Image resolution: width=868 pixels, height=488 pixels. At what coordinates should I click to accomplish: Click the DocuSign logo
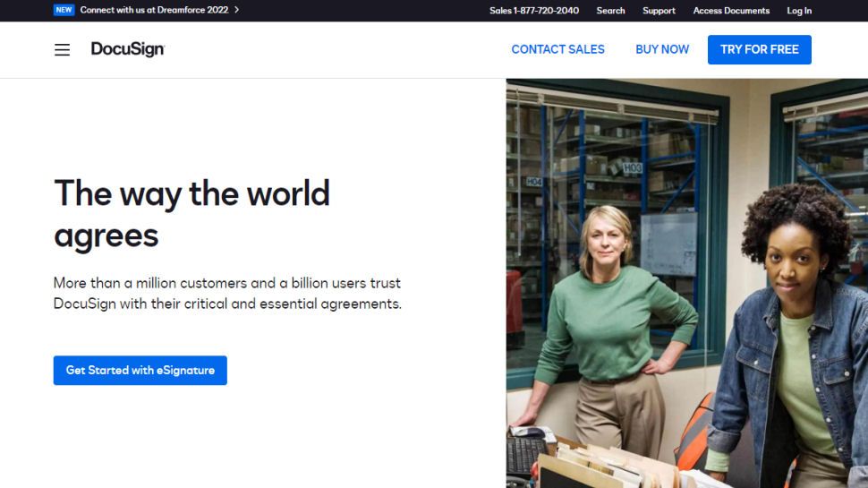[x=128, y=49]
